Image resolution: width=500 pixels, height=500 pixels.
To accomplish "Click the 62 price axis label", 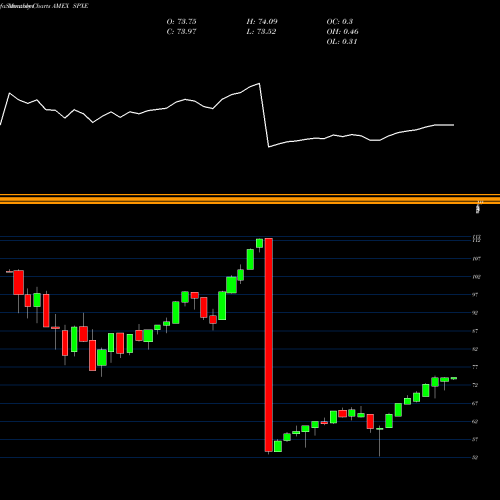I will pos(475,421).
